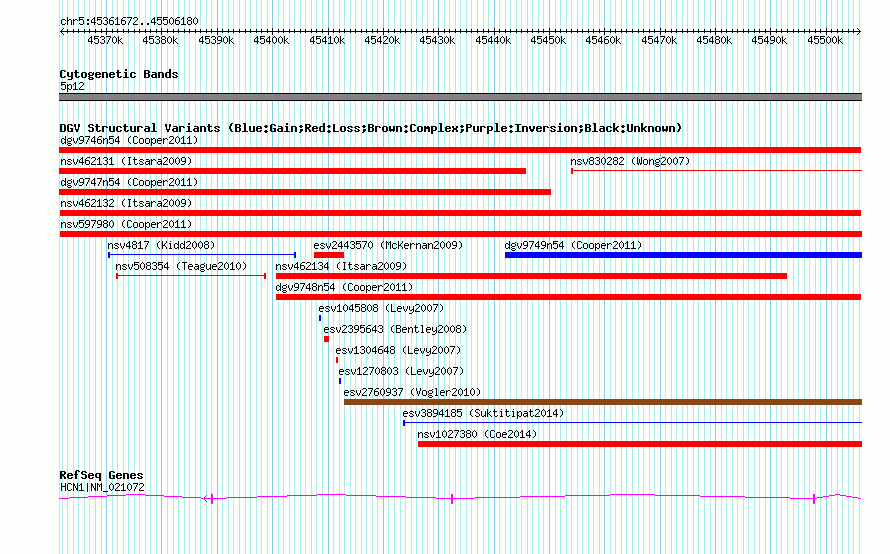Open the esv1045808 (Levy2007) label
Viewport: 890px width, 554px height.
tap(381, 308)
